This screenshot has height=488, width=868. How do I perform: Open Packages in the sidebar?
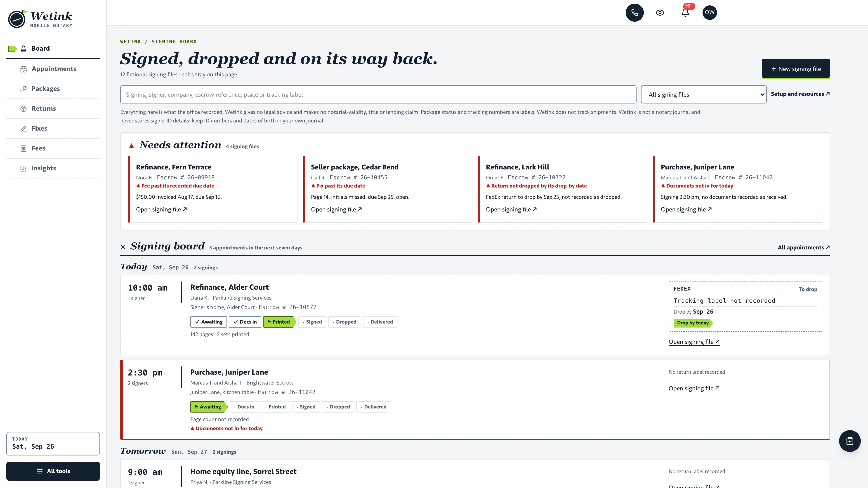[x=53, y=89]
